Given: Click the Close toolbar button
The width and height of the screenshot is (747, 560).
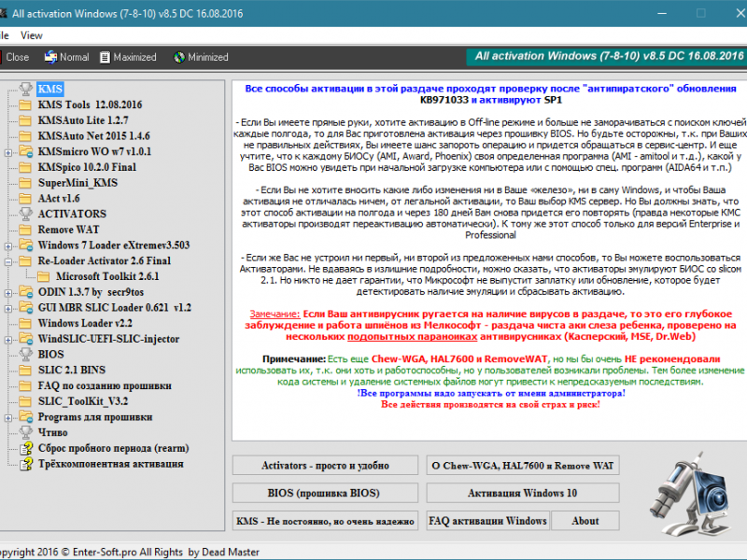Looking at the screenshot, I should [14, 57].
